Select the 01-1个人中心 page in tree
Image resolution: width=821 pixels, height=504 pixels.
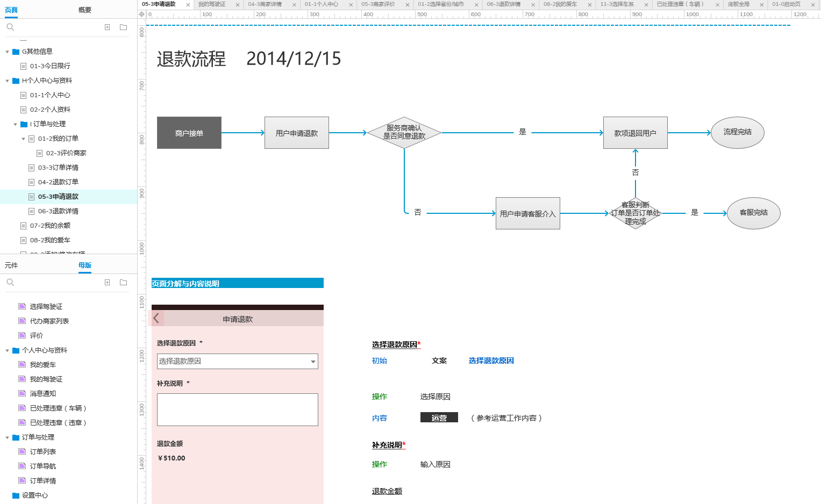click(50, 95)
